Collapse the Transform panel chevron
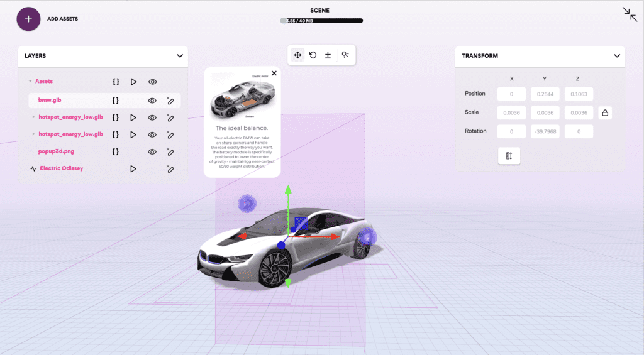Viewport: 644px width, 355px height. 617,56
